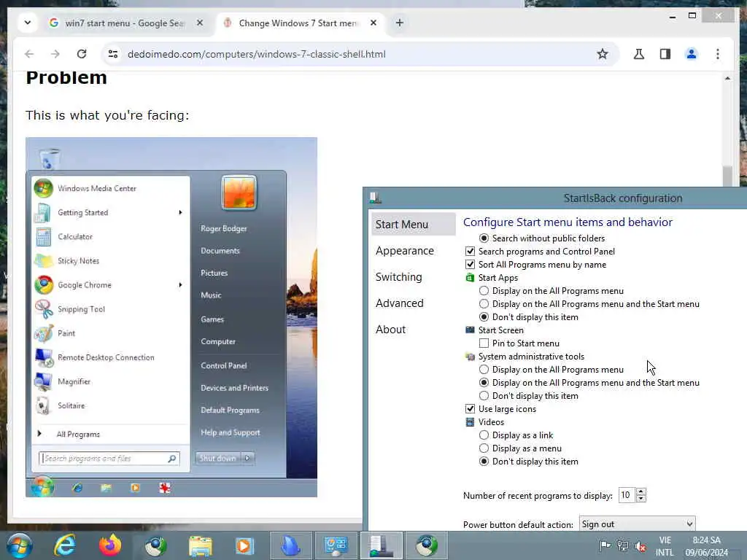Click Action Center flag in system tray

[x=605, y=545]
